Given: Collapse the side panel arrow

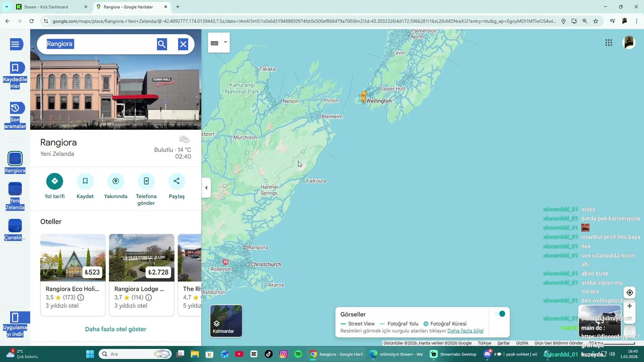Looking at the screenshot, I should click(x=206, y=188).
